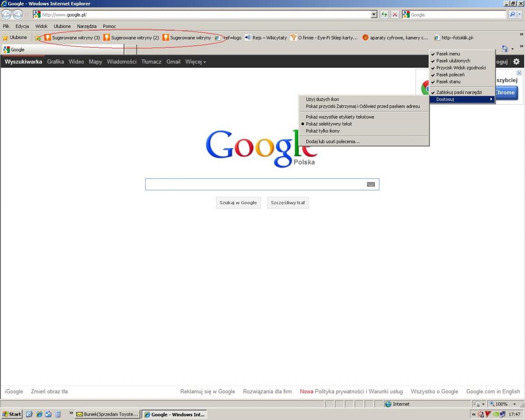
Task: Choose Dodaj lub usuń polecenia
Action: pyautogui.click(x=364, y=141)
